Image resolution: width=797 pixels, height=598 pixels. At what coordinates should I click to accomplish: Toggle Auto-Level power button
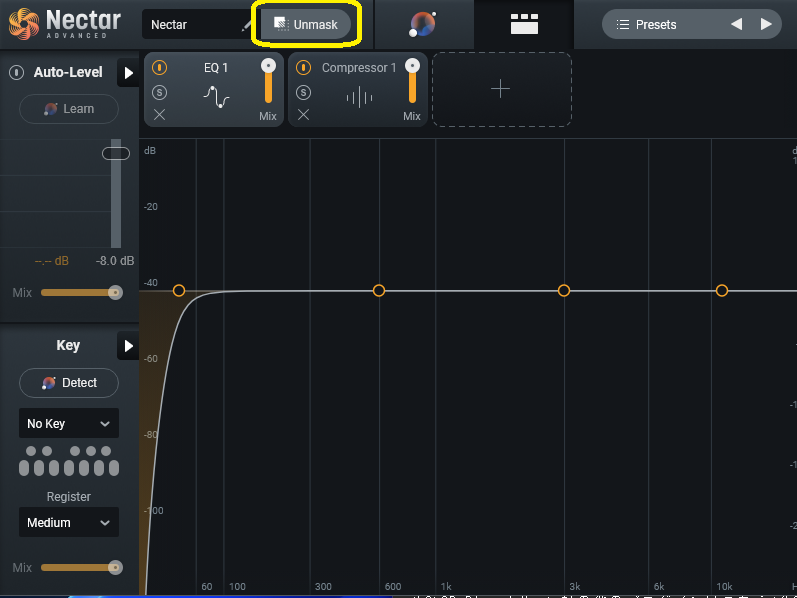click(x=16, y=73)
